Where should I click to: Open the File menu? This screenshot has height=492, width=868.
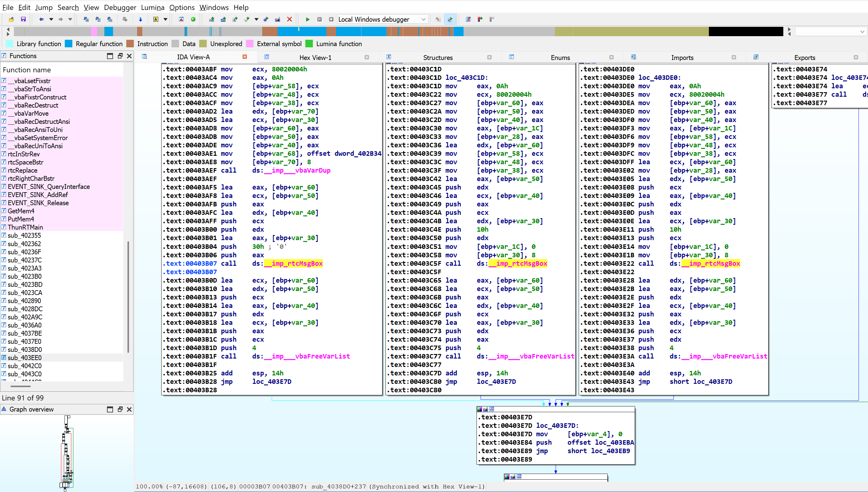point(8,7)
